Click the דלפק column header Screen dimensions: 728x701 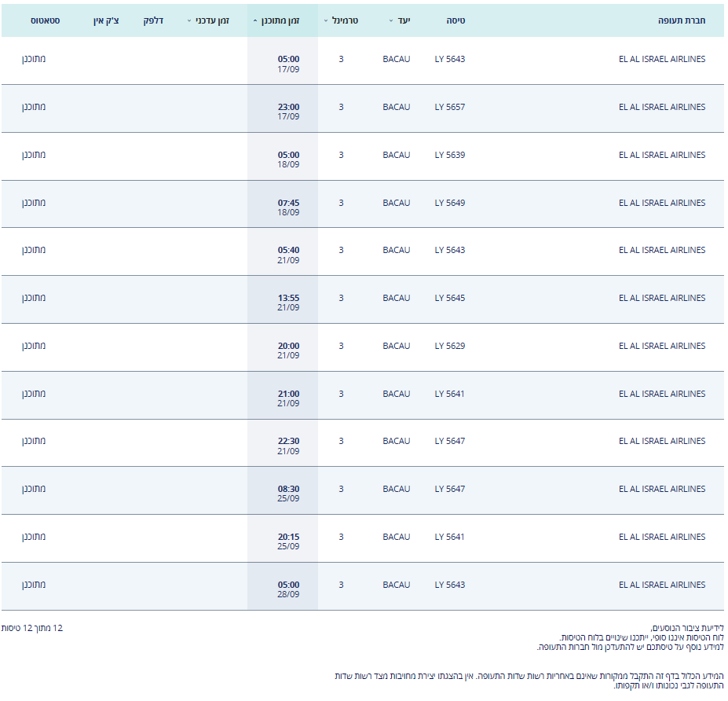tap(153, 20)
